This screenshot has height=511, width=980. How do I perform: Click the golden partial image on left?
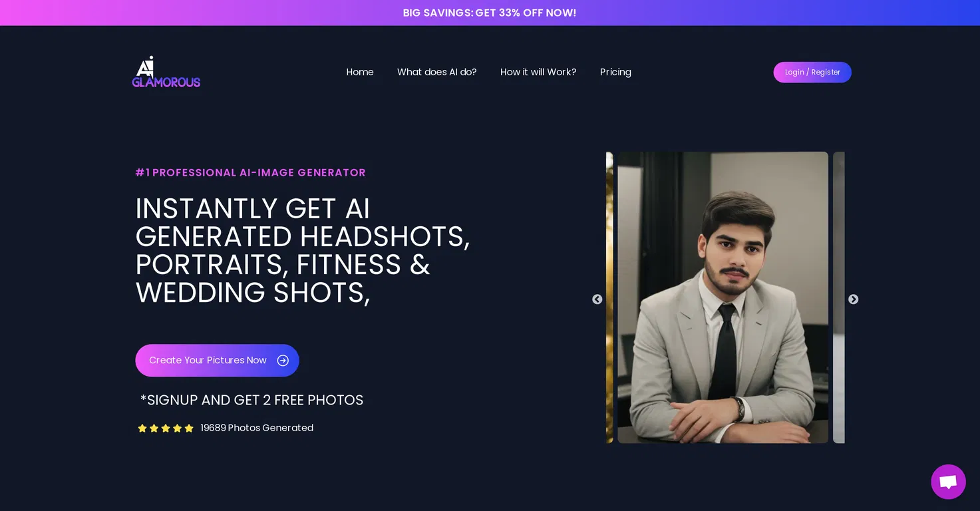pyautogui.click(x=609, y=297)
